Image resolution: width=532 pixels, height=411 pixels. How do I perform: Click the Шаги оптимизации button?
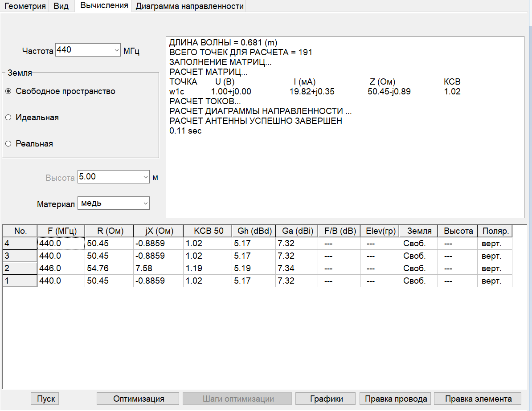tap(238, 399)
